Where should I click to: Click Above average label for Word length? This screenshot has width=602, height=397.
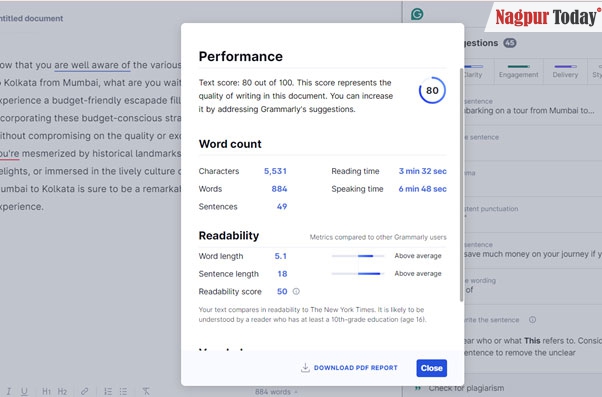pos(418,256)
